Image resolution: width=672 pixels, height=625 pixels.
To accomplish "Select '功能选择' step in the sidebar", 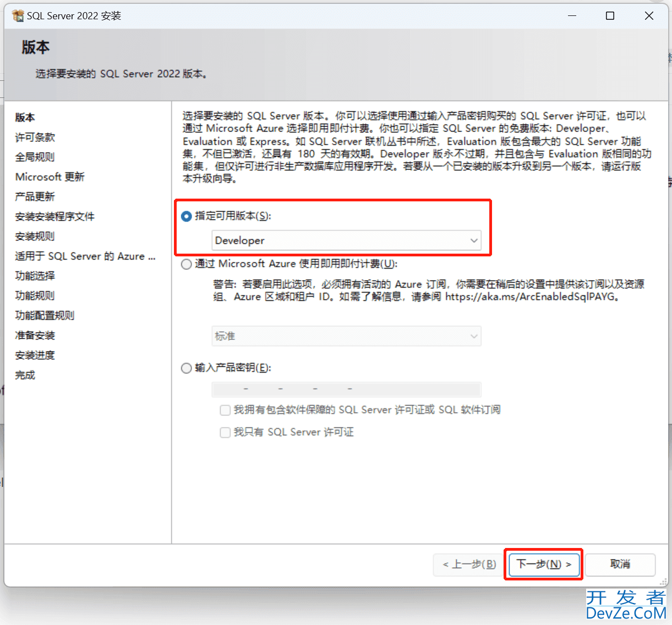I will pos(35,276).
